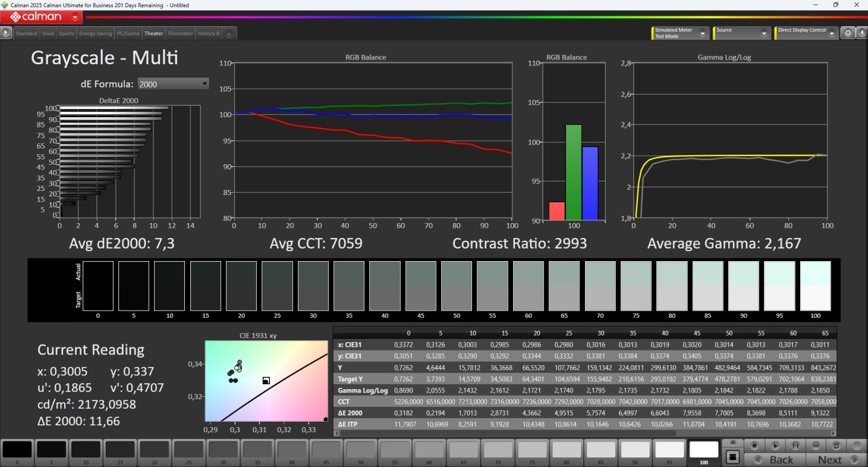This screenshot has height=467, width=868.
Task: Click the bracketed H single-read icon
Action: [795, 445]
